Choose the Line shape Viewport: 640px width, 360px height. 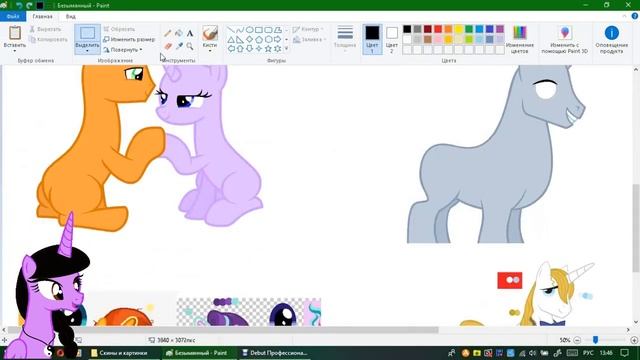click(x=231, y=30)
